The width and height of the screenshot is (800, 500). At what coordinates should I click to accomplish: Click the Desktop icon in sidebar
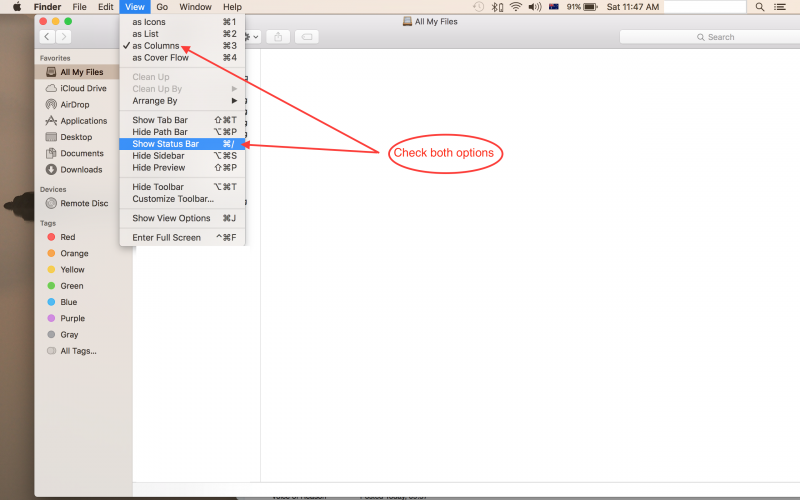[51, 137]
